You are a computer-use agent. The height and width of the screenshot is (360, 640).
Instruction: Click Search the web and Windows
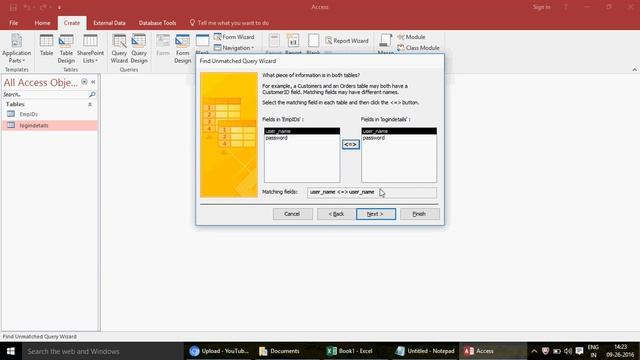[102, 351]
